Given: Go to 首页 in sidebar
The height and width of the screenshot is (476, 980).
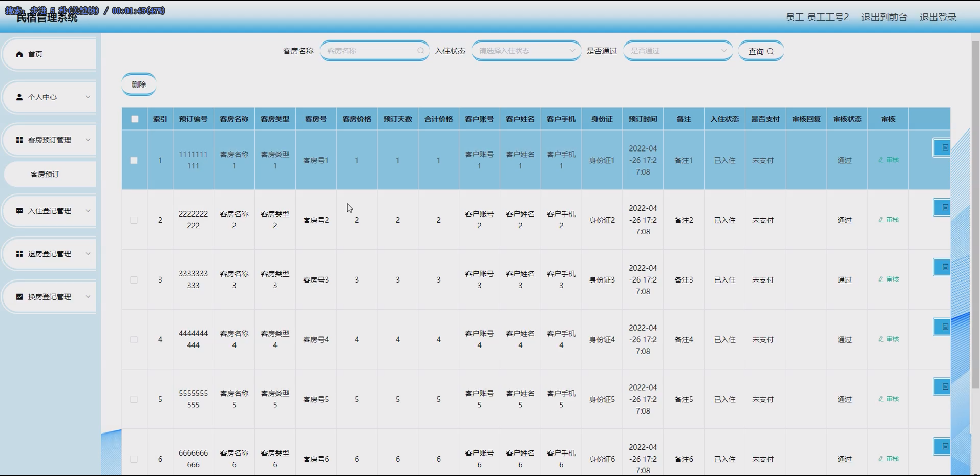Looking at the screenshot, I should (50, 54).
